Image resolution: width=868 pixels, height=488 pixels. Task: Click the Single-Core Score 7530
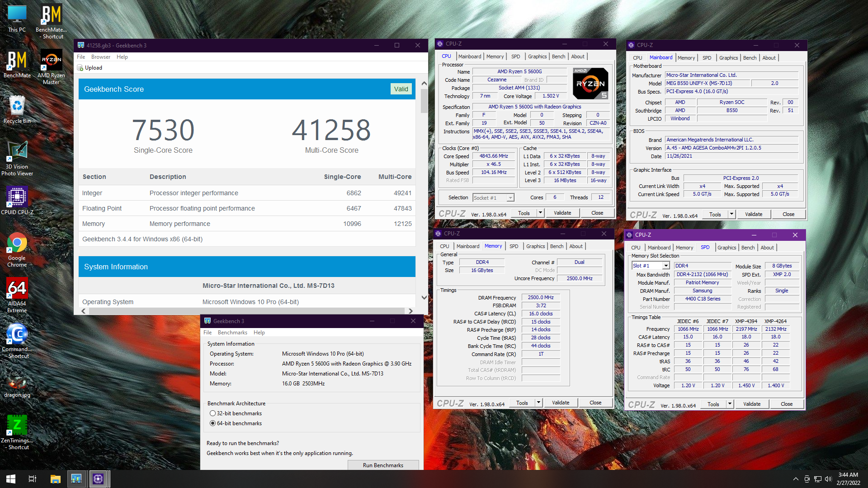[163, 130]
